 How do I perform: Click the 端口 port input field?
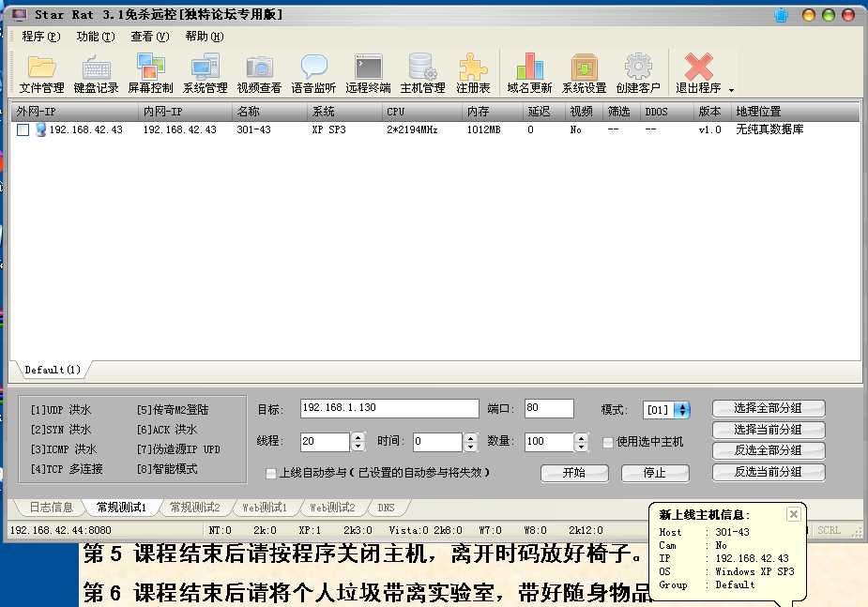549,408
